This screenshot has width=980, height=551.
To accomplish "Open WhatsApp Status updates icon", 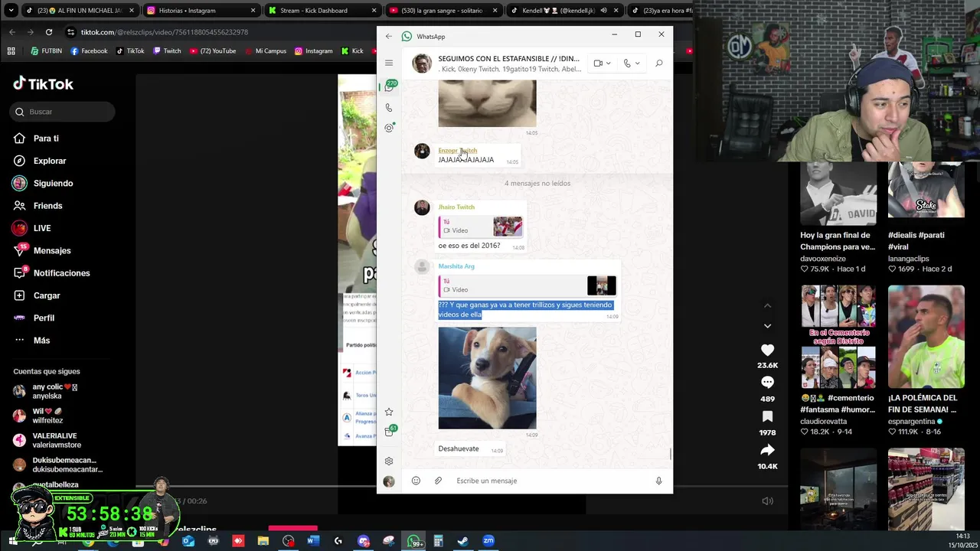I will point(389,128).
